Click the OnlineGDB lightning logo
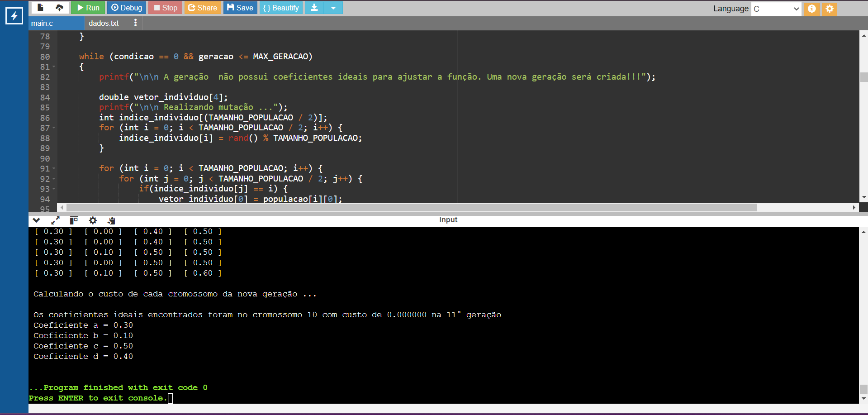868x415 pixels. point(14,16)
